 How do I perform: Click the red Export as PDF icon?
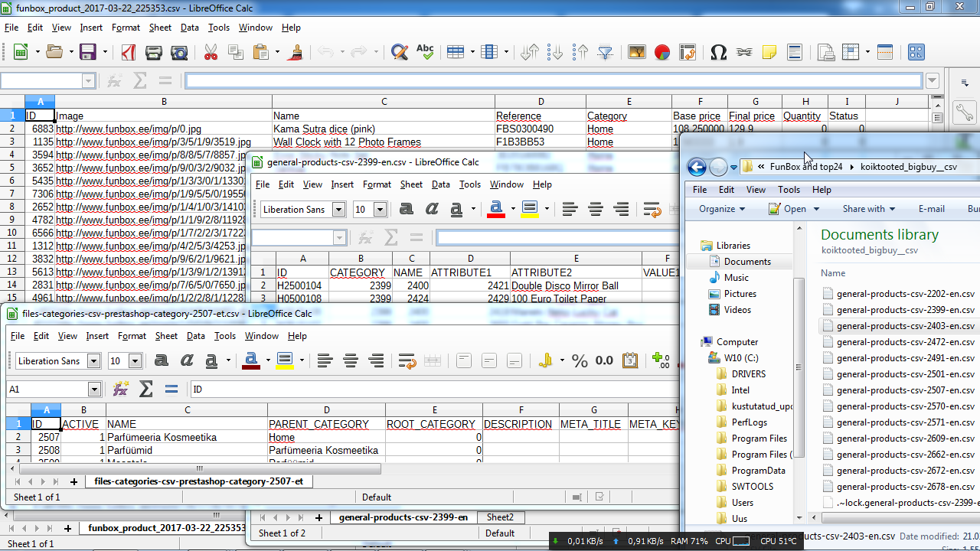(128, 52)
